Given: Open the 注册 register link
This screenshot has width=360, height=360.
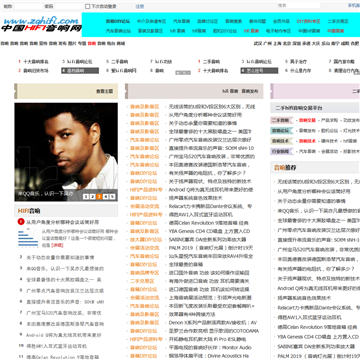Looking at the screenshot, I should 140,6.
